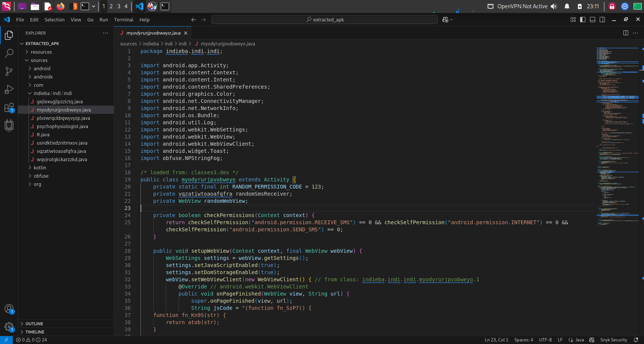The height and width of the screenshot is (344, 644).
Task: Open Snyk security view icon
Action: click(9, 125)
